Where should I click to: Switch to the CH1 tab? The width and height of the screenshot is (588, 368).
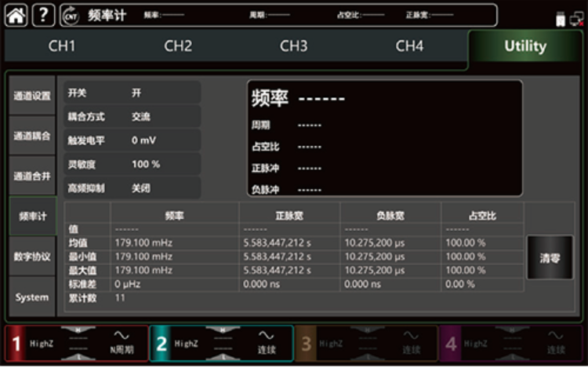[x=62, y=46]
